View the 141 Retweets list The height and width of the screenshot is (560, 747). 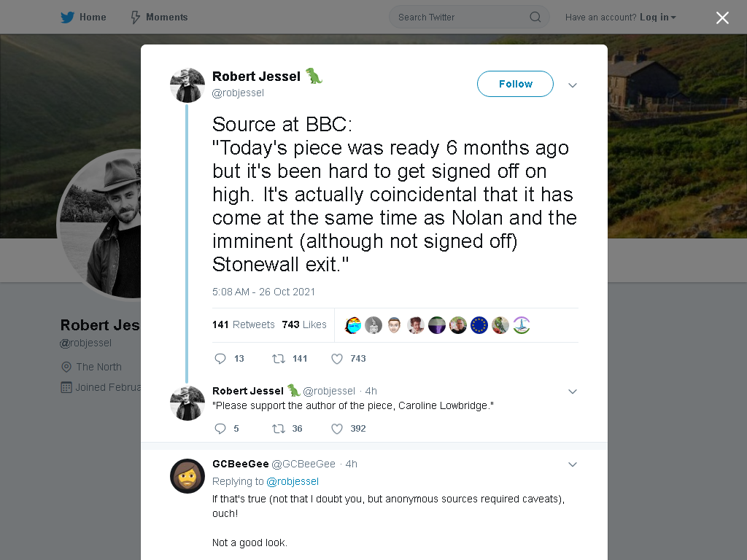click(244, 324)
